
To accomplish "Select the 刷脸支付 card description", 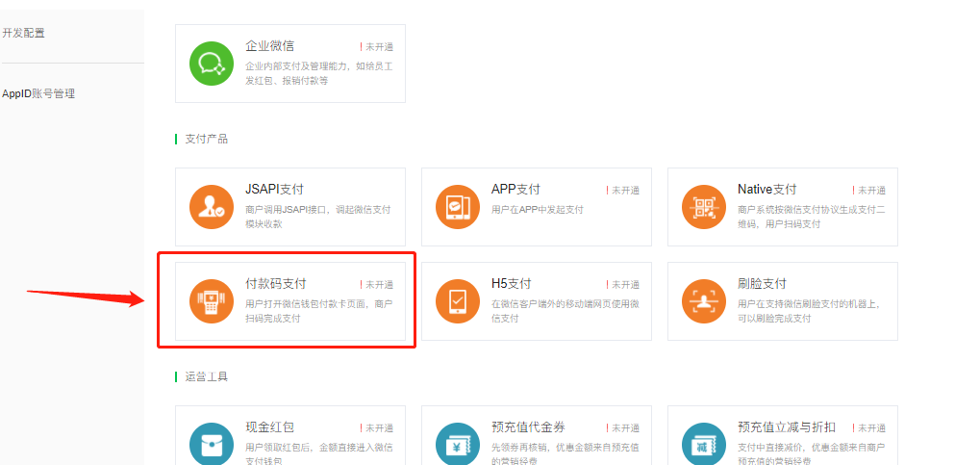I will [811, 311].
